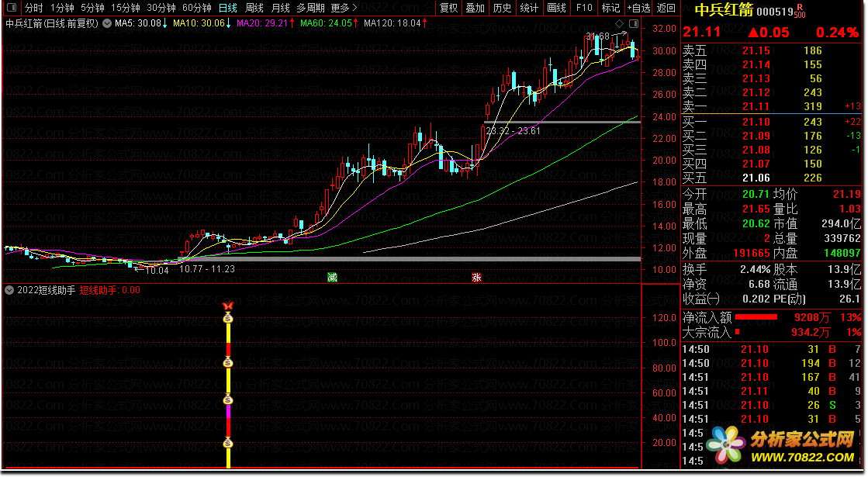The width and height of the screenshot is (868, 477).
Task: Click the green 减 marker on the chart
Action: click(332, 277)
